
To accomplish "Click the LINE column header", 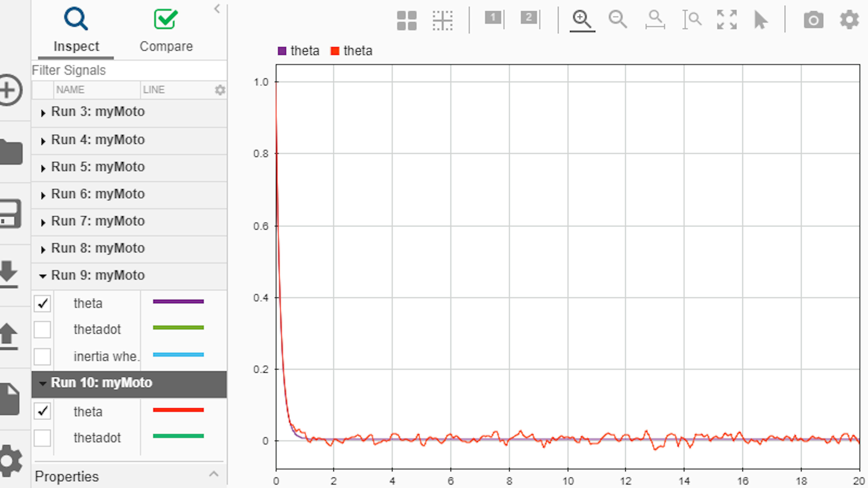I will coord(154,90).
